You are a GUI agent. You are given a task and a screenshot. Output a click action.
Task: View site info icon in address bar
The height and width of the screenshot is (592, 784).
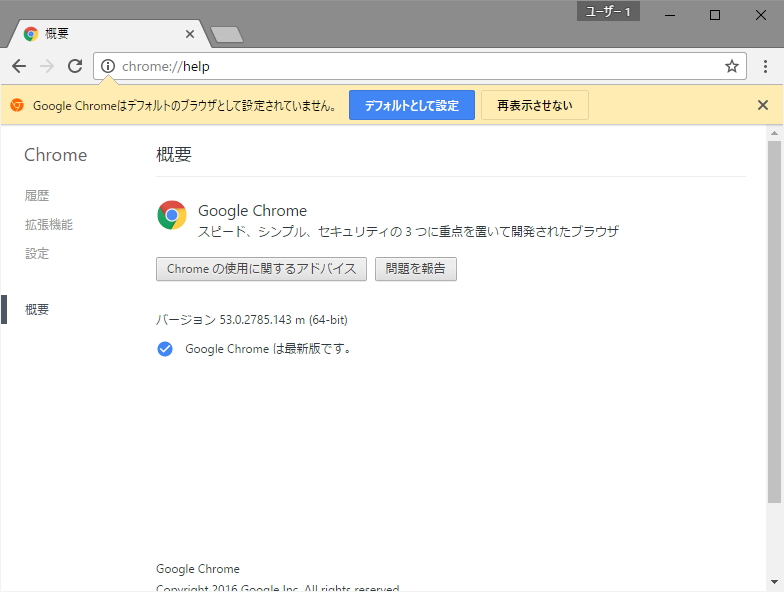tap(108, 66)
